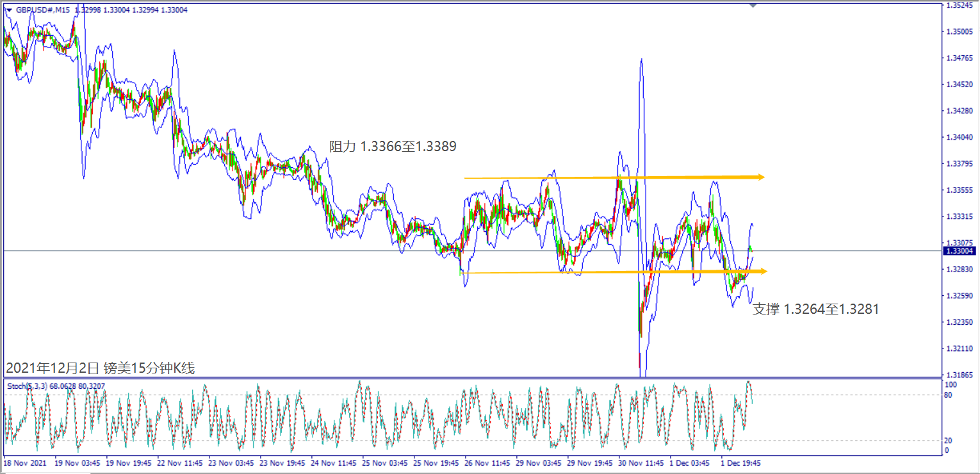Select the caption 2021年12月2日 镑美15分钟K线

100,368
